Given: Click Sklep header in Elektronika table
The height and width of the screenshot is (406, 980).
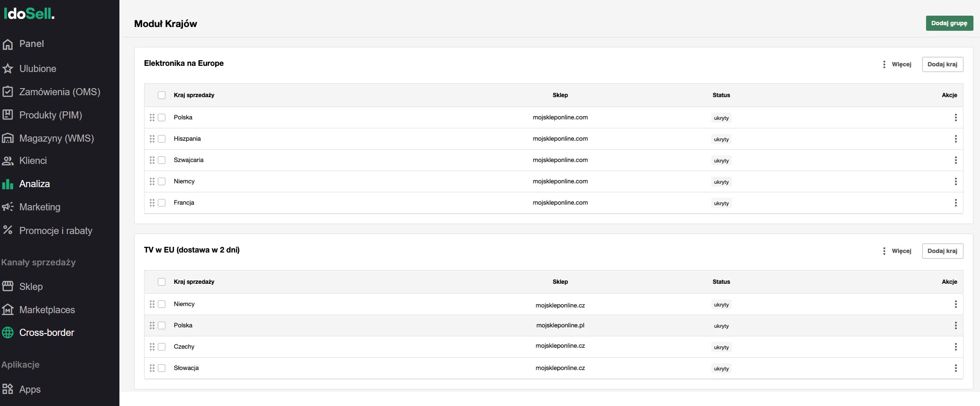Looking at the screenshot, I should (560, 95).
